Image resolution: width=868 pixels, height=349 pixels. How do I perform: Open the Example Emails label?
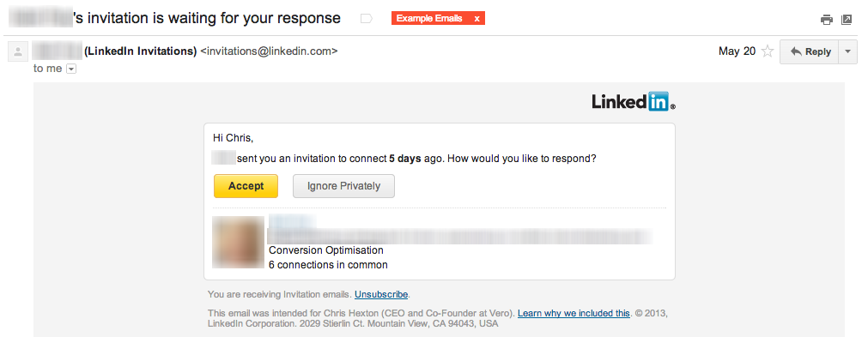pyautogui.click(x=430, y=18)
